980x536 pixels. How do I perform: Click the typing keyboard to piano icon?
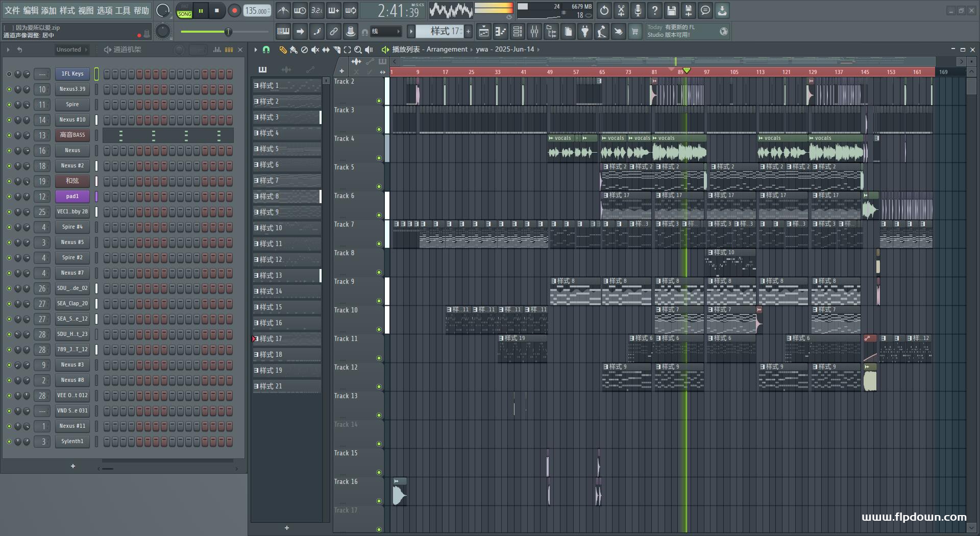283,32
